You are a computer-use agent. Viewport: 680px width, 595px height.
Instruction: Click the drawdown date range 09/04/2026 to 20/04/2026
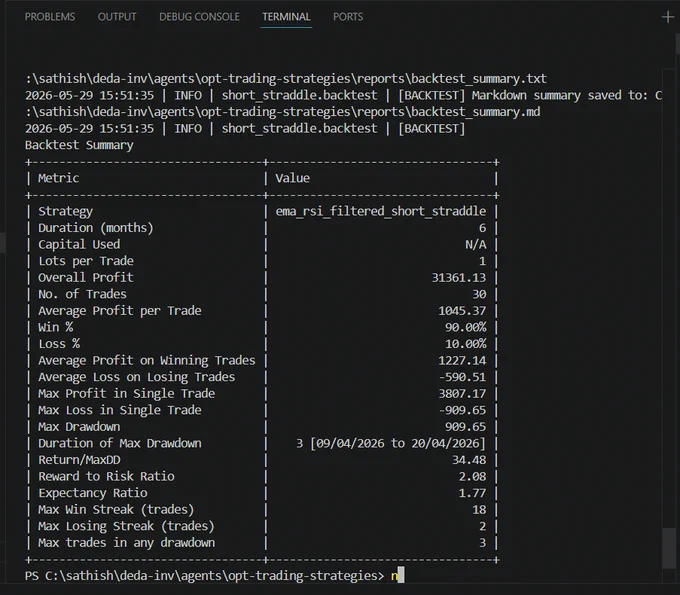[398, 444]
